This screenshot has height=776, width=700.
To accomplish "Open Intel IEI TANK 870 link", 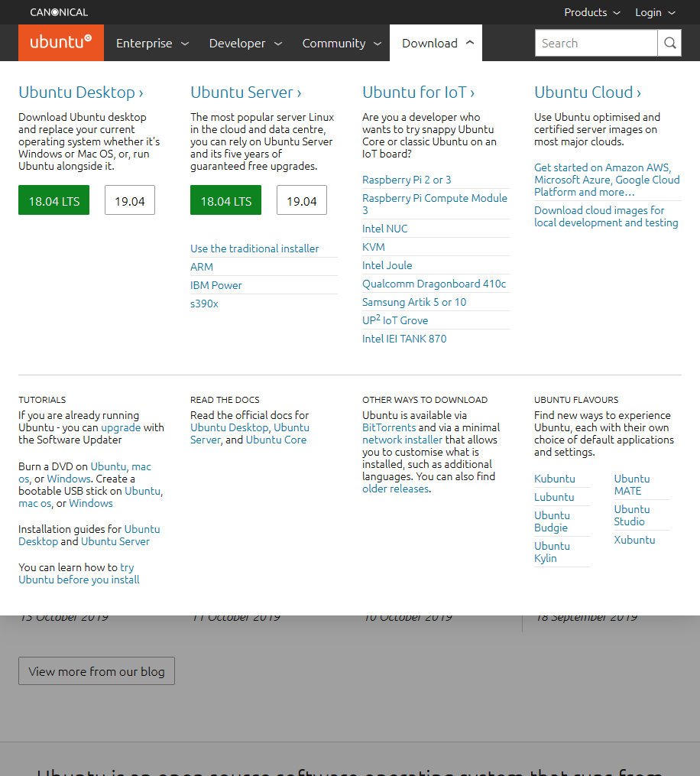I will click(404, 339).
